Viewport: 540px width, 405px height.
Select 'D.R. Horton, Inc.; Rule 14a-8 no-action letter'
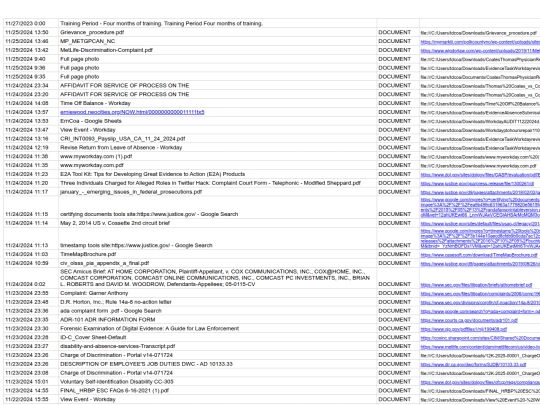217,302
